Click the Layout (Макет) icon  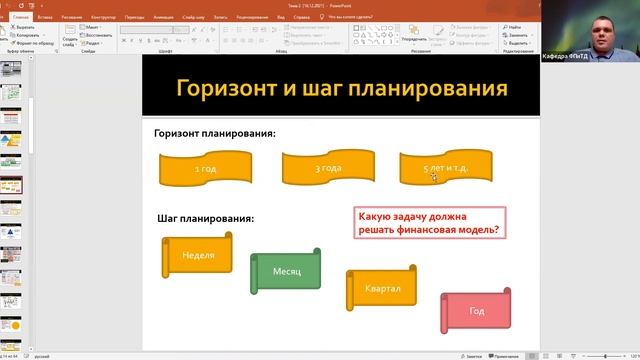82,27
